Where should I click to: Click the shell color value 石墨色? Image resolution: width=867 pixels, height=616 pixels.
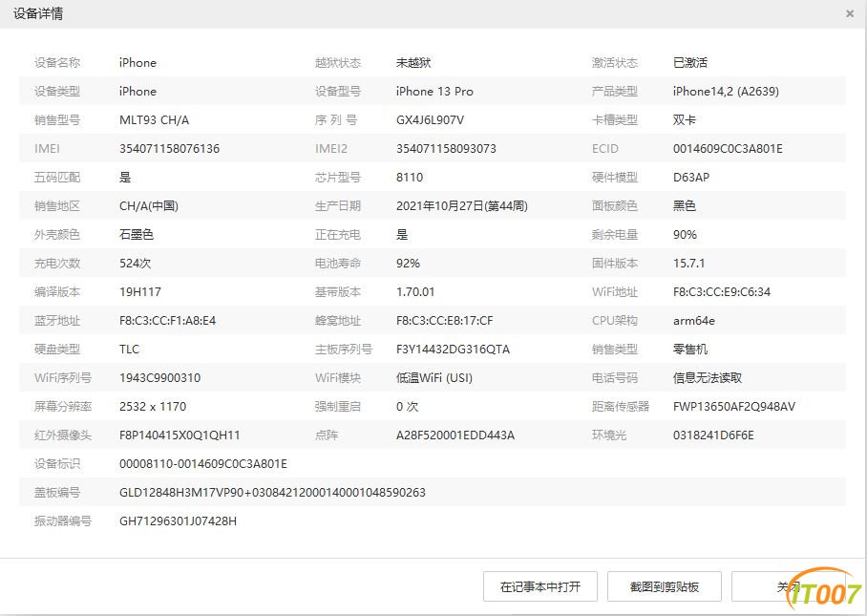137,235
